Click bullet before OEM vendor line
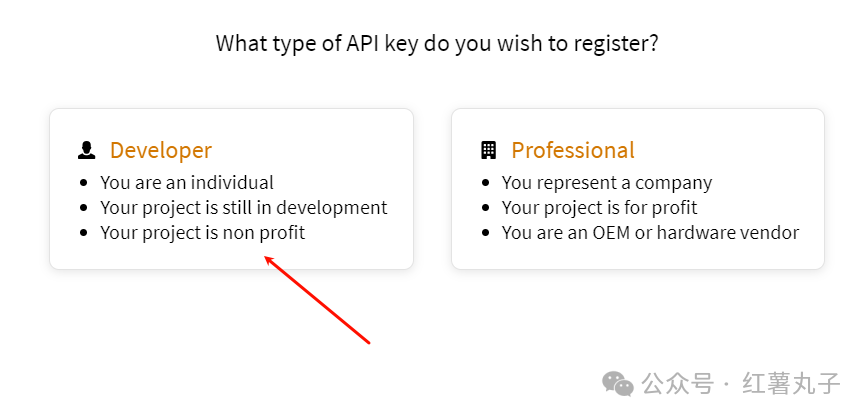This screenshot has height=418, width=868. coord(485,233)
